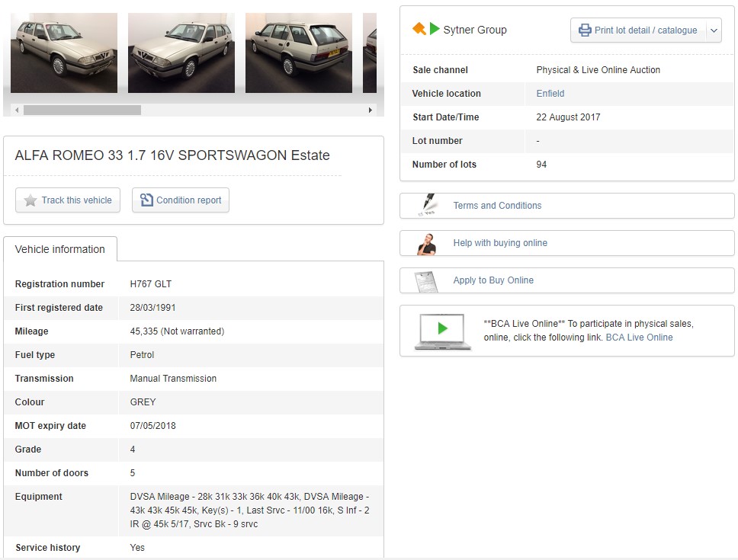Open the Vehicle information tab
Image resolution: width=738 pixels, height=560 pixels.
pos(60,249)
